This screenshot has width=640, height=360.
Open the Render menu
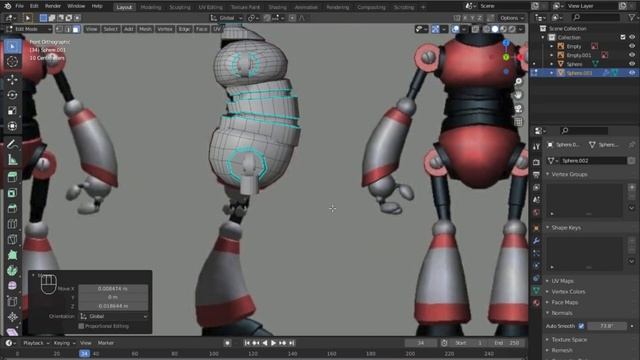[x=53, y=6]
